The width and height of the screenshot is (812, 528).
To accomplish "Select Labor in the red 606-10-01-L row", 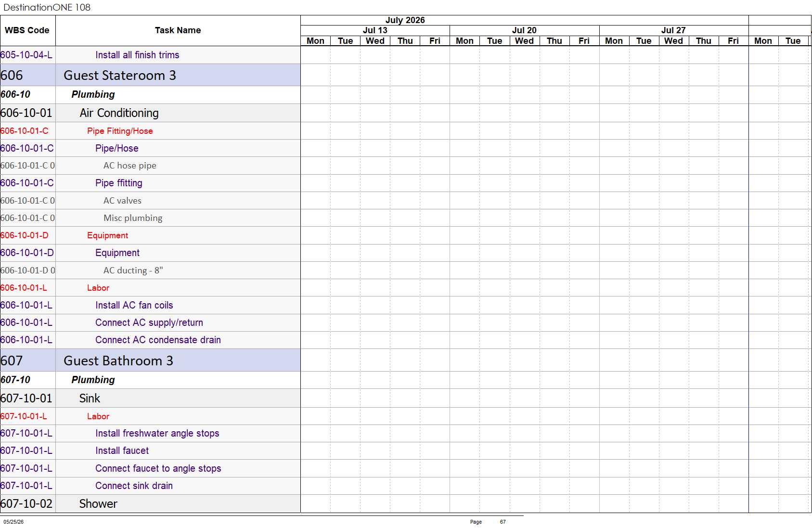I will pyautogui.click(x=98, y=288).
